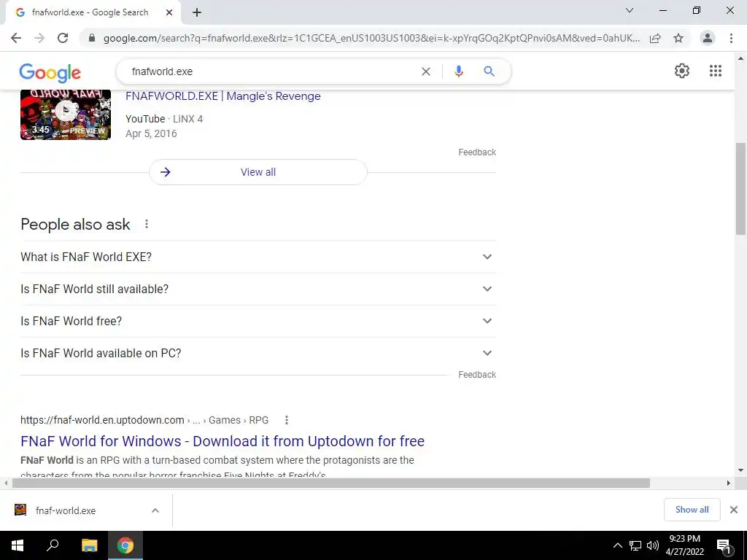747x560 pixels.
Task: Close the fnafworld.exe Google Search tab
Action: pyautogui.click(x=169, y=12)
